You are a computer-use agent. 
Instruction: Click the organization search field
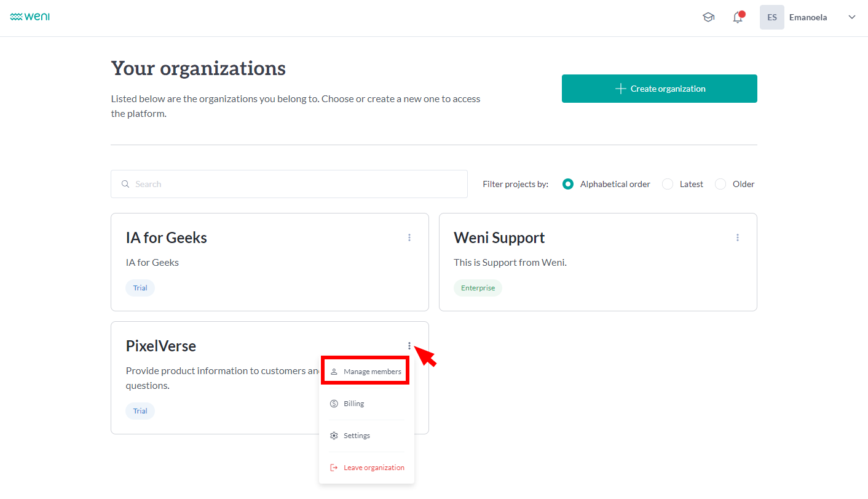pos(295,184)
